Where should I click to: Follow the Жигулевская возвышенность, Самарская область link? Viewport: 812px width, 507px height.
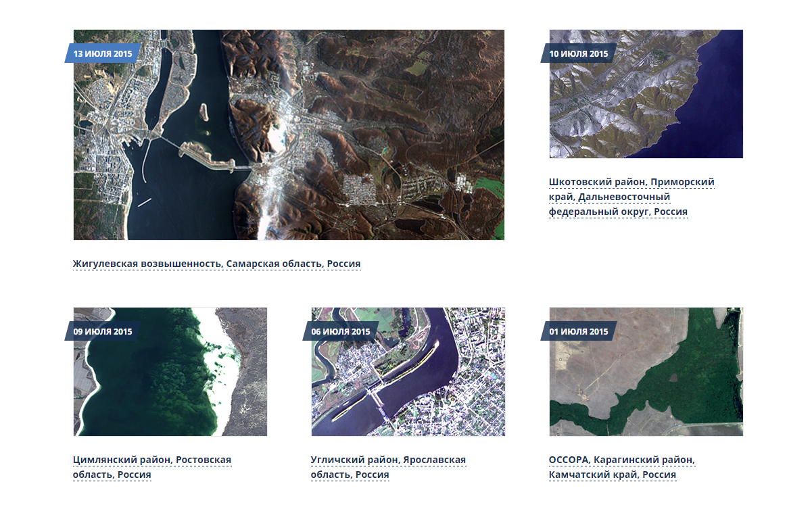pos(217,264)
